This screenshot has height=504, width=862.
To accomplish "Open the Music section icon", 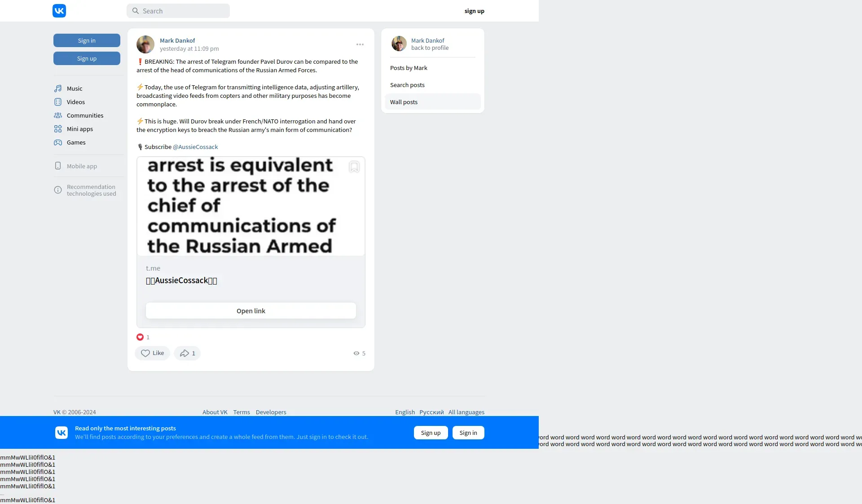I will click(58, 88).
